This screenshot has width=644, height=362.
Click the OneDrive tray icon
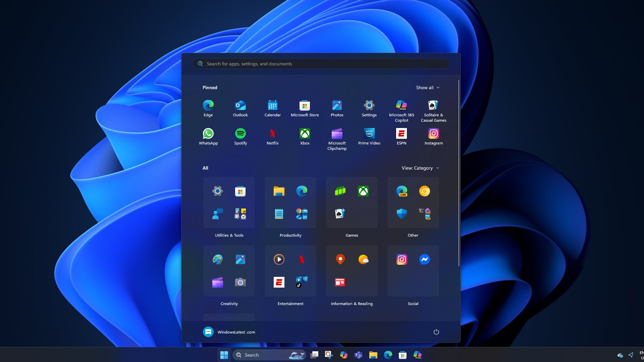(620, 355)
